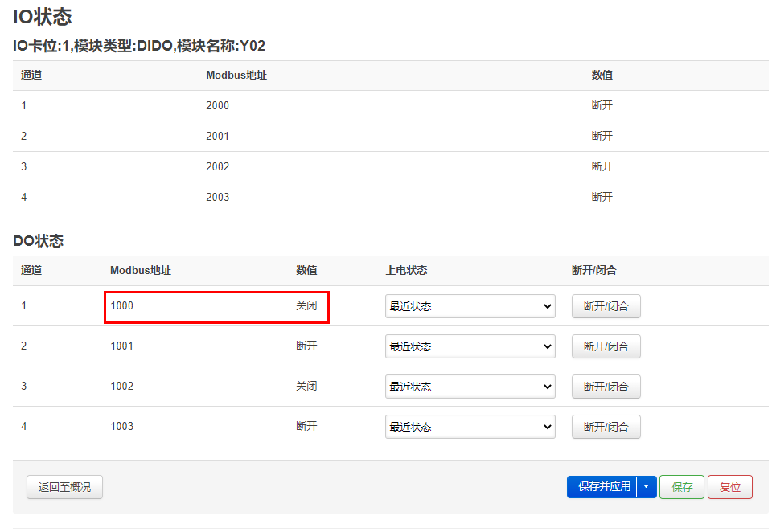Click the 断开 value for address 2002
Image resolution: width=772 pixels, height=532 pixels.
pos(602,166)
